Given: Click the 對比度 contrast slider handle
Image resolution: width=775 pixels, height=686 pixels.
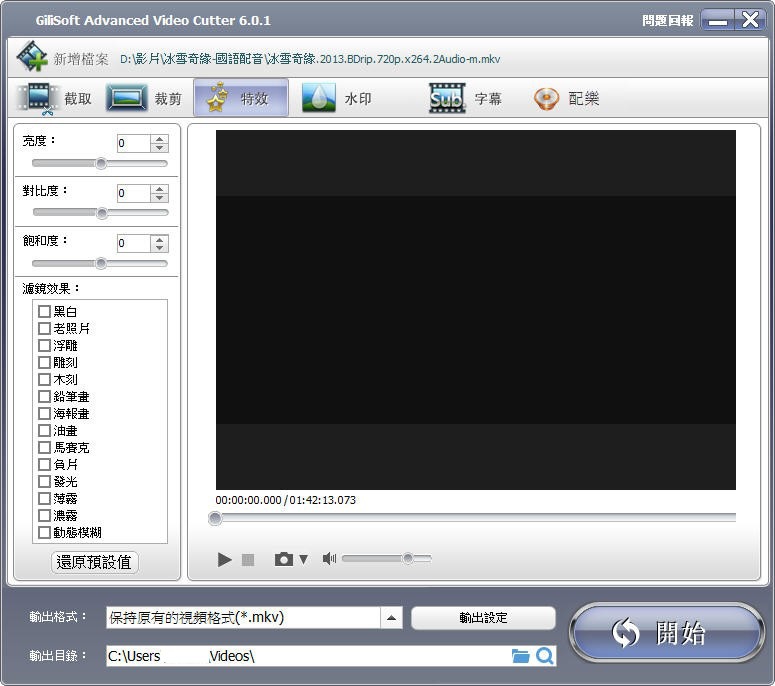Looking at the screenshot, I should [102, 213].
